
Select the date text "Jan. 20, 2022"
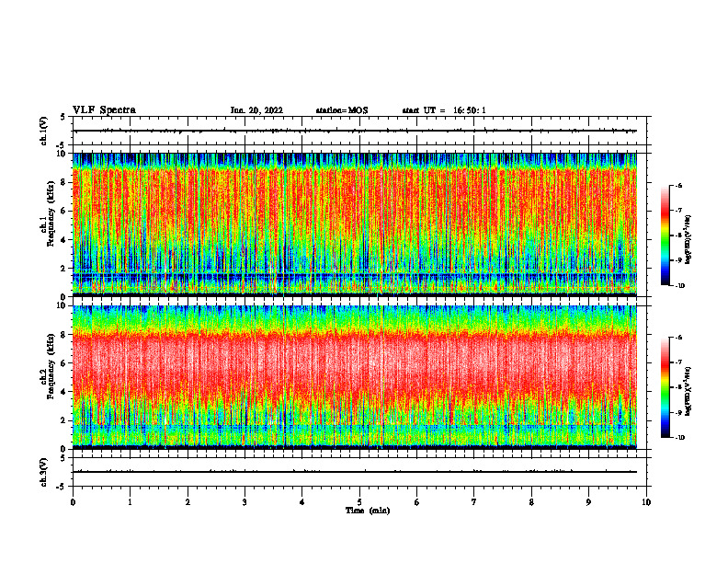256,110
